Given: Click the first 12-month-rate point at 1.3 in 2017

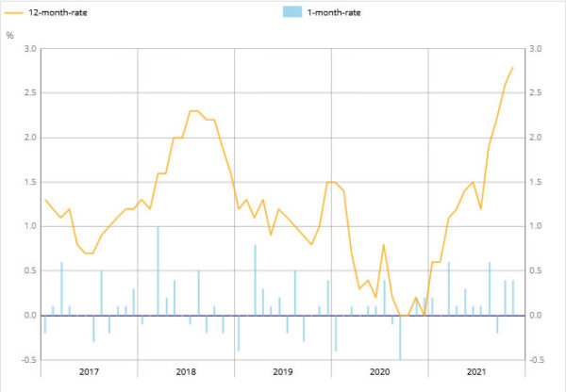Looking at the screenshot, I should pos(45,200).
